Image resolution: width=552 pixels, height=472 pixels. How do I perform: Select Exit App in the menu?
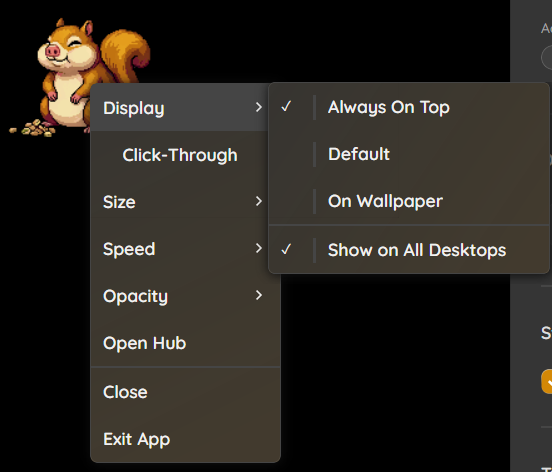click(x=186, y=439)
